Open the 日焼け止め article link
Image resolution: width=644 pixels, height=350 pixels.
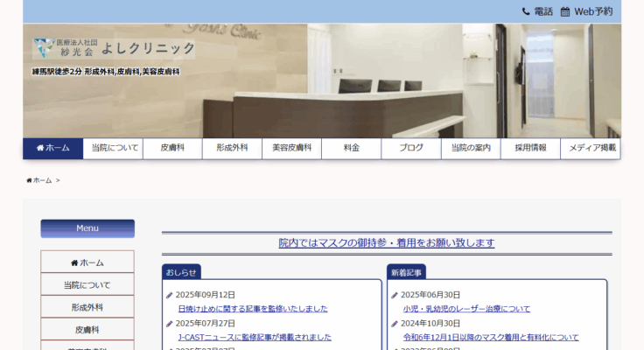[252, 309]
